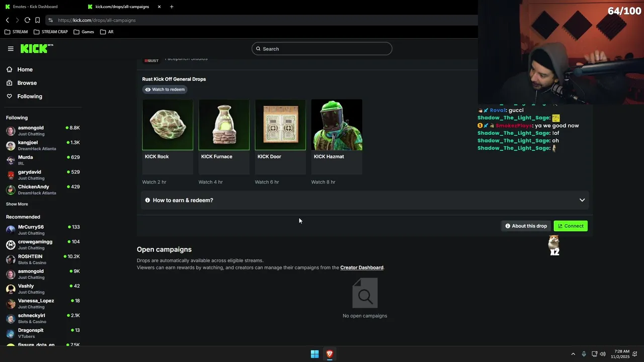
Task: Open the STREAM CRAP bookmarks folder
Action: pos(51,32)
